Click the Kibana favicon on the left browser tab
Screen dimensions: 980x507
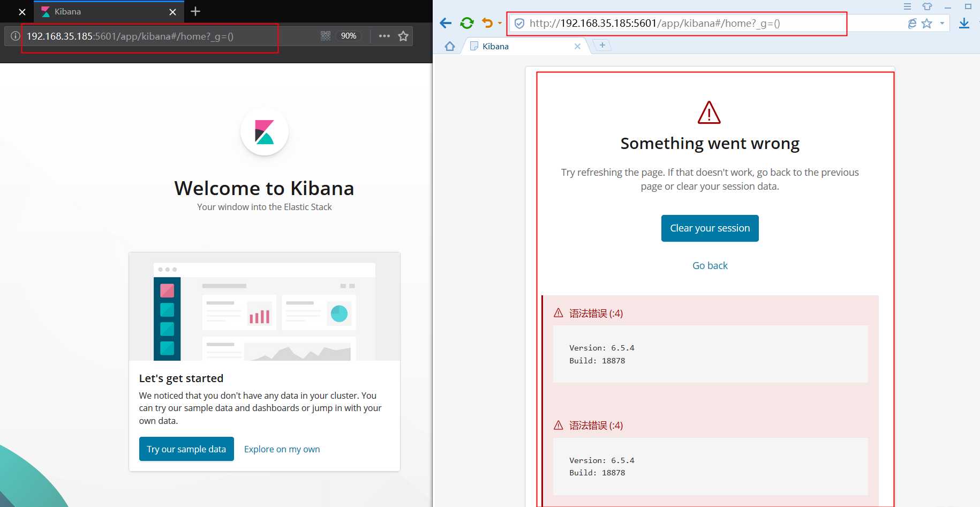(46, 12)
